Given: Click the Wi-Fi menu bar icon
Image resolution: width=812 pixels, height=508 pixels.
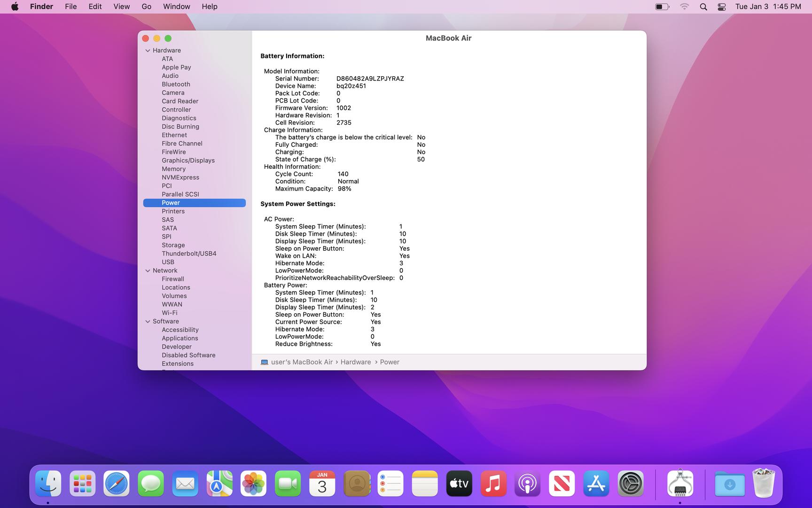Looking at the screenshot, I should click(685, 7).
